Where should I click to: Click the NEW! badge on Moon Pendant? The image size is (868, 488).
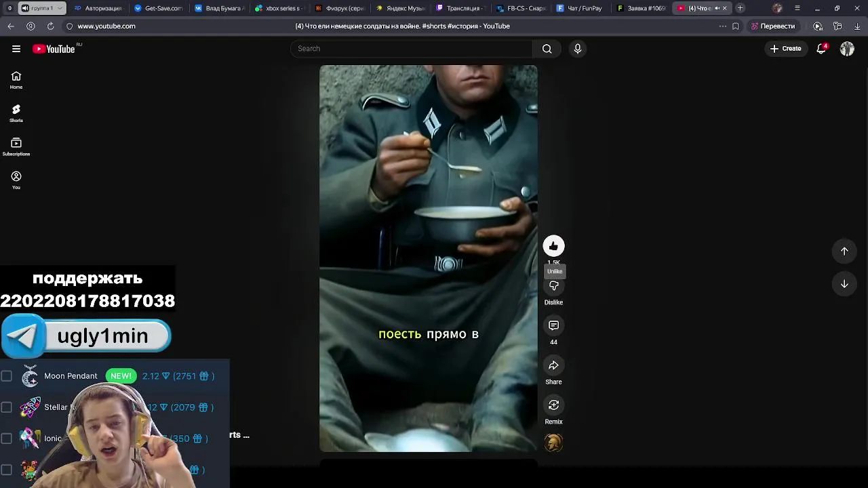(x=121, y=376)
